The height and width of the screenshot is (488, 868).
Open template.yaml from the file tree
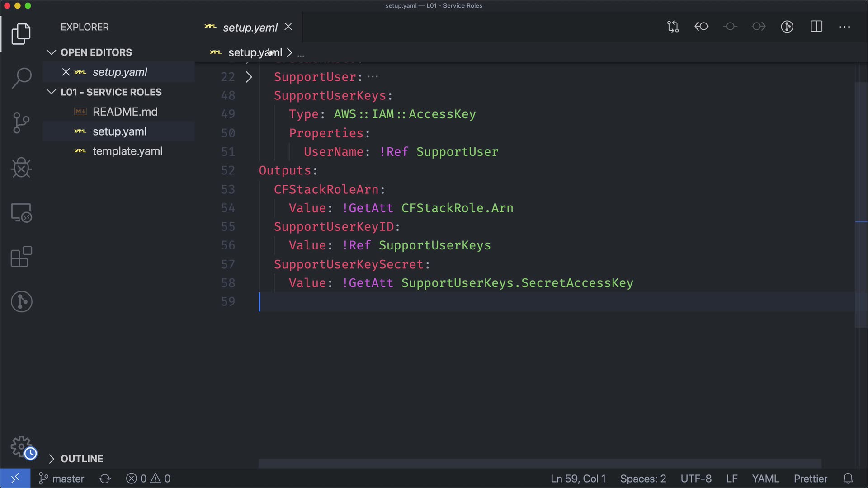[127, 151]
